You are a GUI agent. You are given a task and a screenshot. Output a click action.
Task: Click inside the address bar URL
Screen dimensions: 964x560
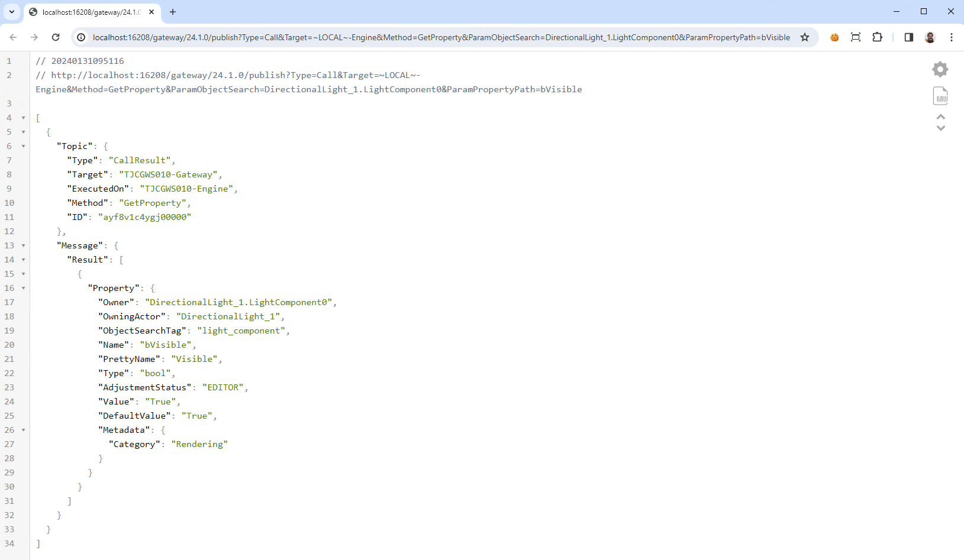coord(414,37)
